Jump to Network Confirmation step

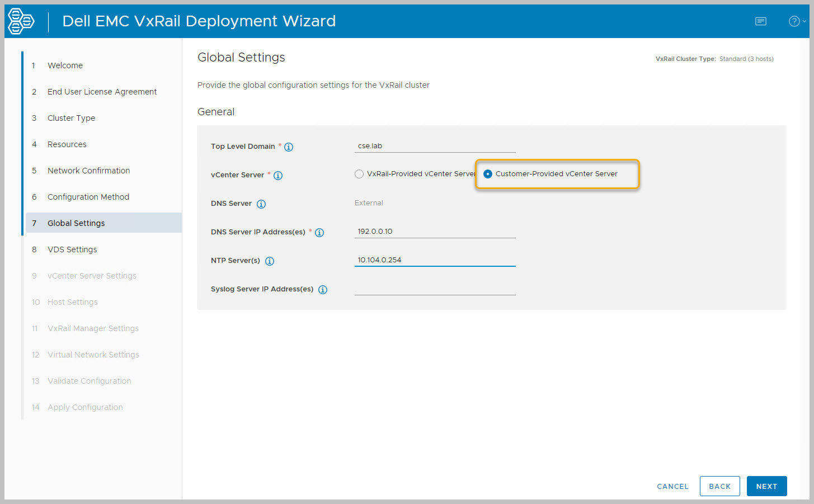[x=88, y=171]
